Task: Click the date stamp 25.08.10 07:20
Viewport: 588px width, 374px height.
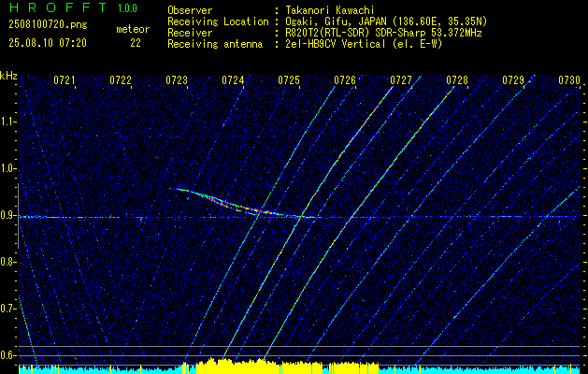Action: click(x=48, y=43)
